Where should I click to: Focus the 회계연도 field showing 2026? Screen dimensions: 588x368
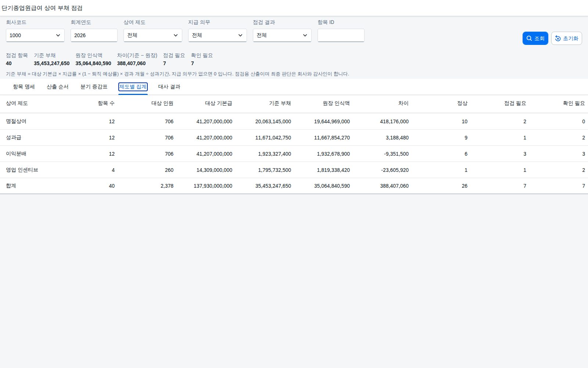(x=94, y=35)
